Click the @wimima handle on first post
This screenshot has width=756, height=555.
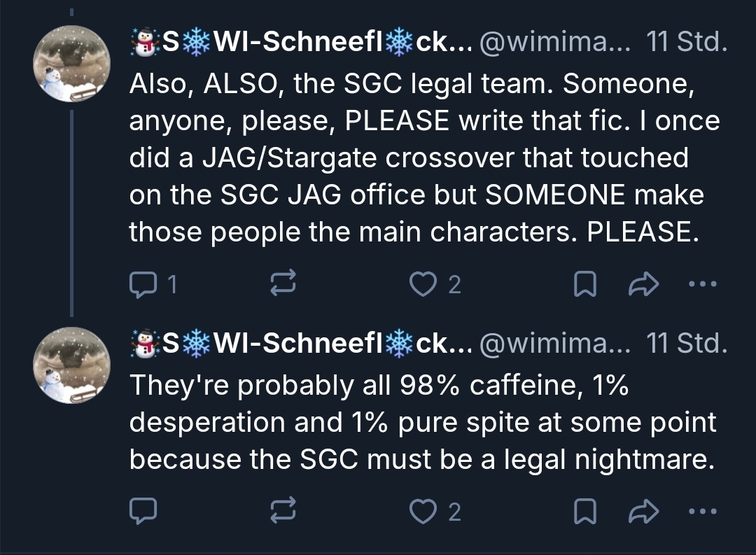coord(556,43)
